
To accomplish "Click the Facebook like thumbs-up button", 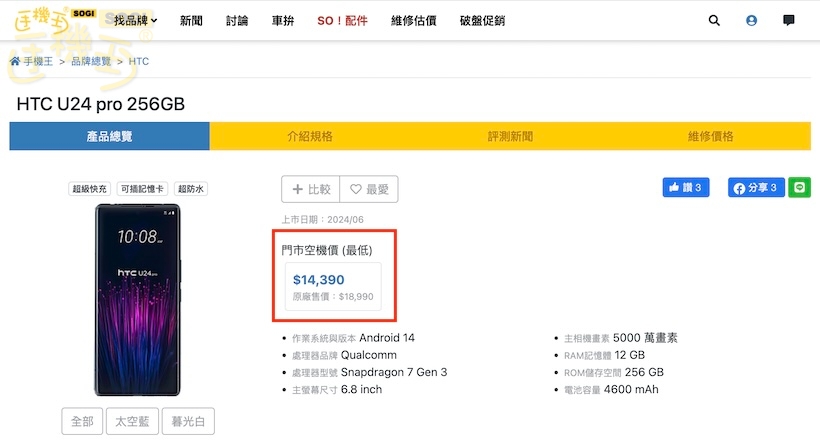I will coord(685,187).
